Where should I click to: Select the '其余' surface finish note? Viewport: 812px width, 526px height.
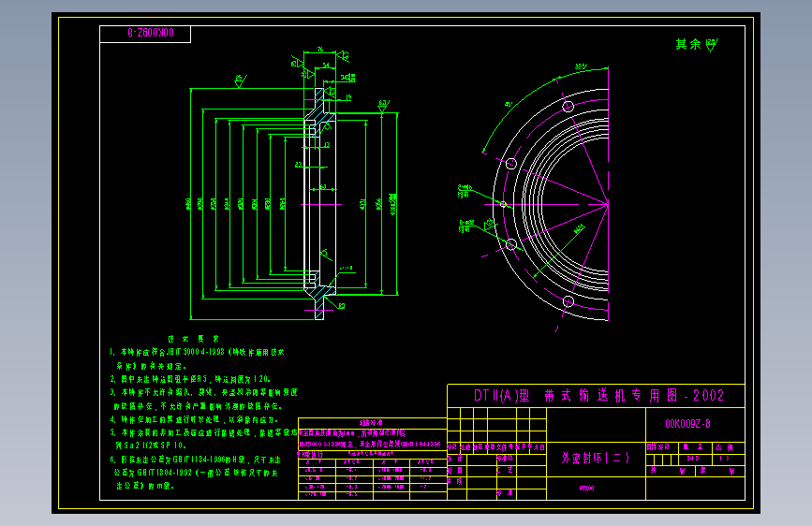pos(697,45)
